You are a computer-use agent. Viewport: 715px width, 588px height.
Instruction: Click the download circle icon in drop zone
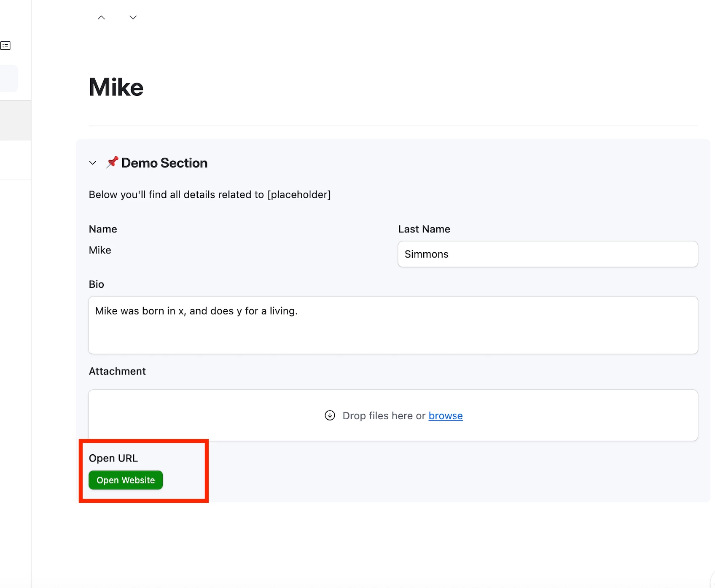tap(330, 415)
